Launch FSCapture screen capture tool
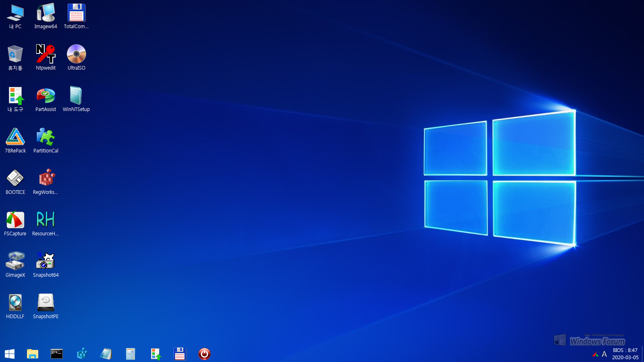 15,224
